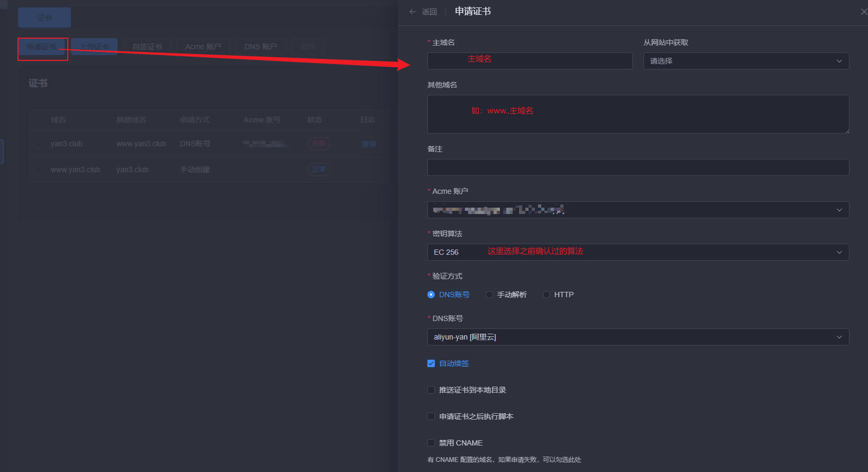Click the back arrow icon next to 返回

(x=413, y=12)
